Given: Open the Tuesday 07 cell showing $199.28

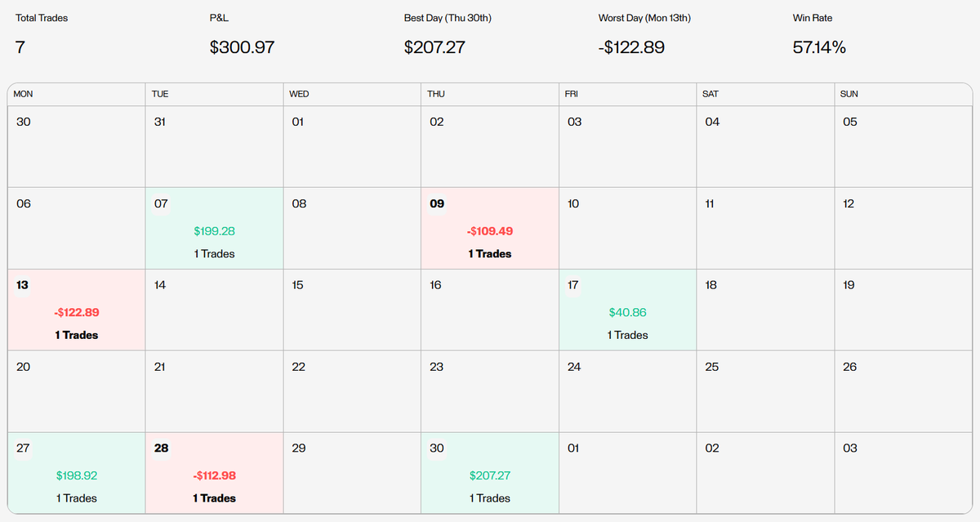Looking at the screenshot, I should [214, 228].
